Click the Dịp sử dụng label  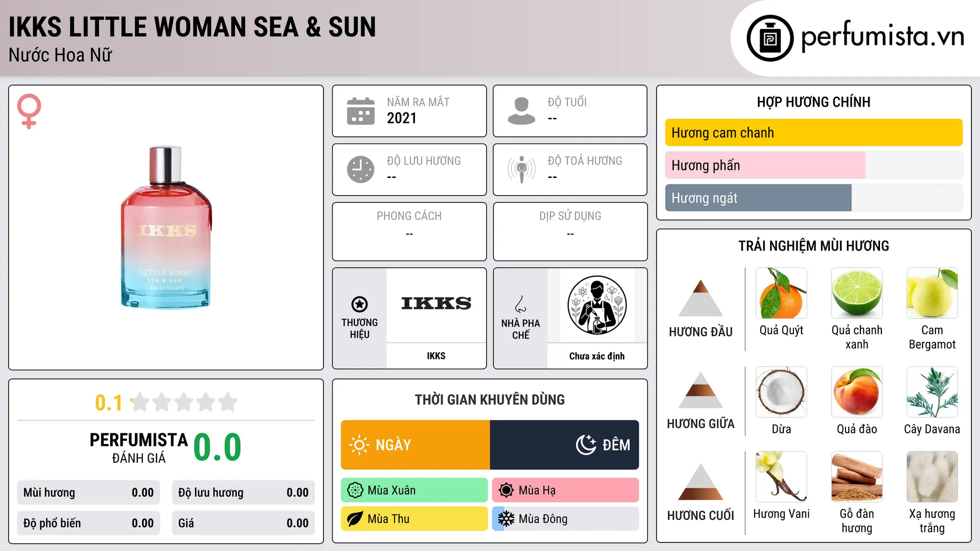[x=570, y=216]
